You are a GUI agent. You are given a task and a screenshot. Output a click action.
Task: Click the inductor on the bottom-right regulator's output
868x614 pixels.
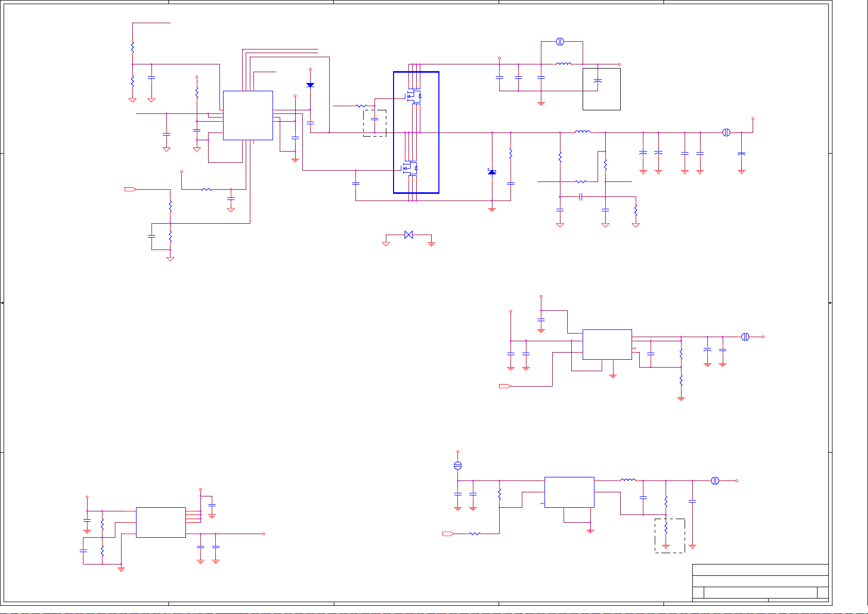(628, 480)
